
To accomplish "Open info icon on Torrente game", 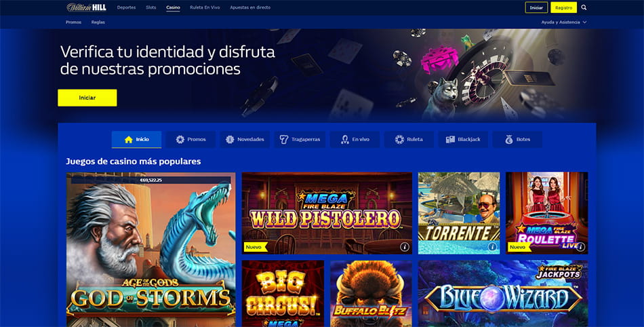I will (492, 247).
